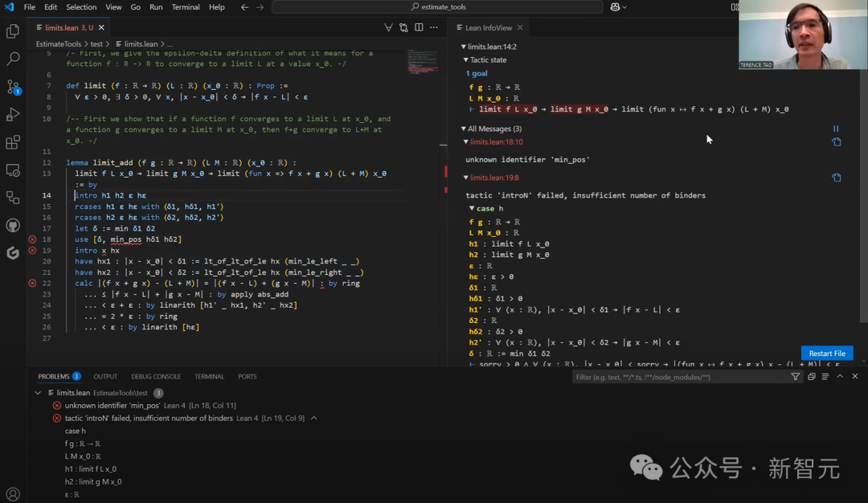868x503 pixels.
Task: Pause updating in Lean InfoView messages
Action: point(836,129)
